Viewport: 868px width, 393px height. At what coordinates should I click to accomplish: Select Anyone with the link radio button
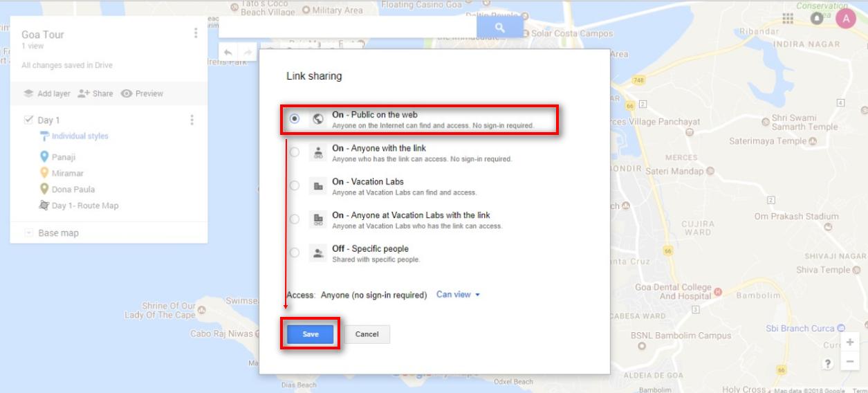[x=295, y=152]
